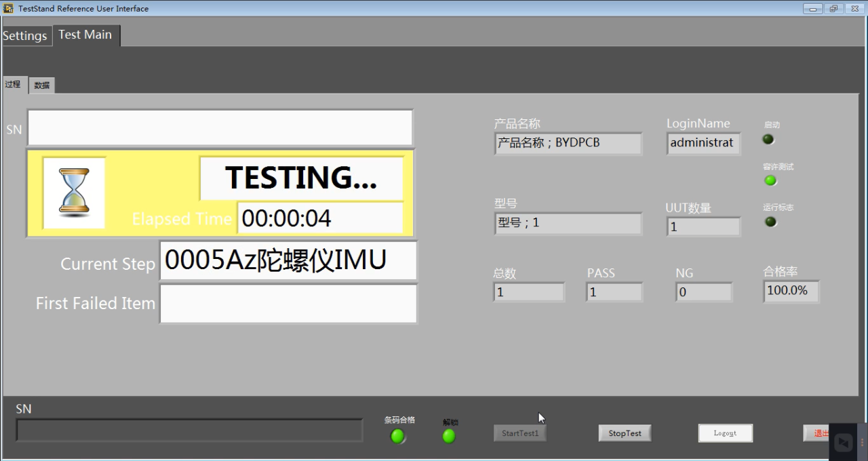Click the Logout button
This screenshot has height=461, width=868.
[x=725, y=433]
